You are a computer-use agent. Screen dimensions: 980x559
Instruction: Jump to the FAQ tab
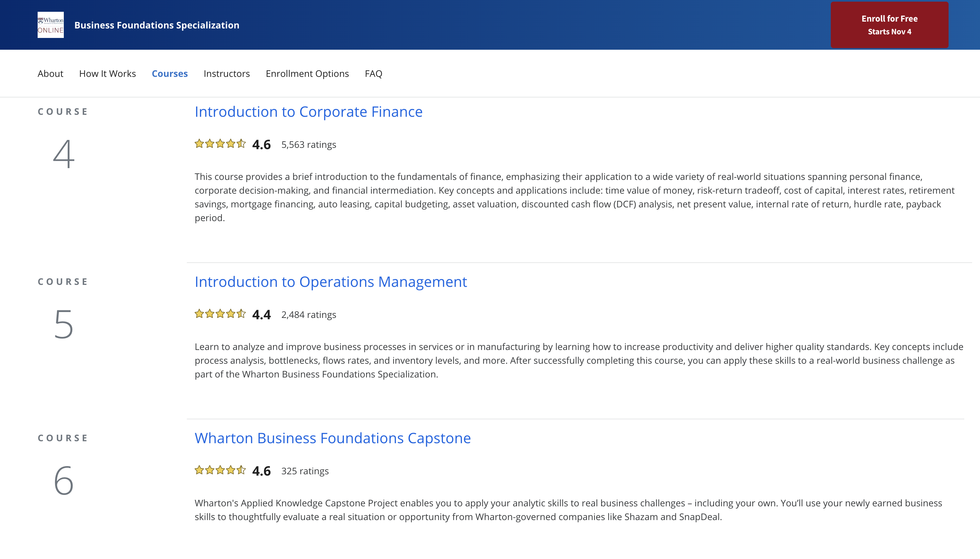point(373,73)
